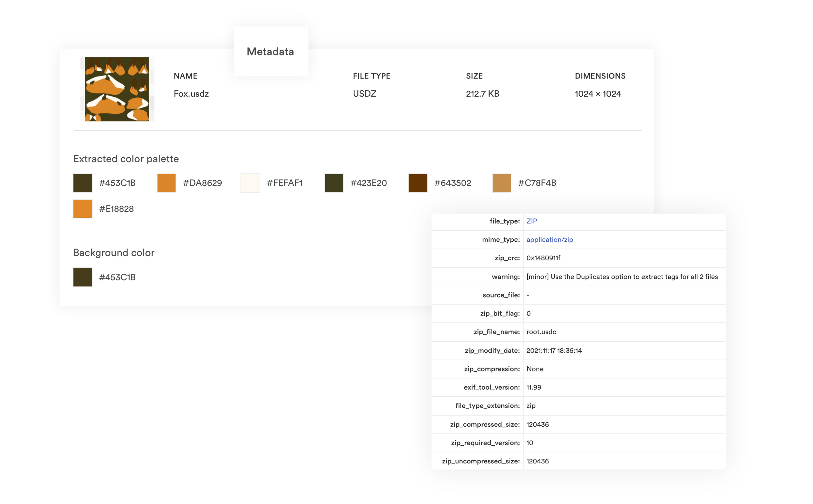Viewport: 813px width, 504px height.
Task: Click the #E18828 hex code text
Action: [116, 209]
